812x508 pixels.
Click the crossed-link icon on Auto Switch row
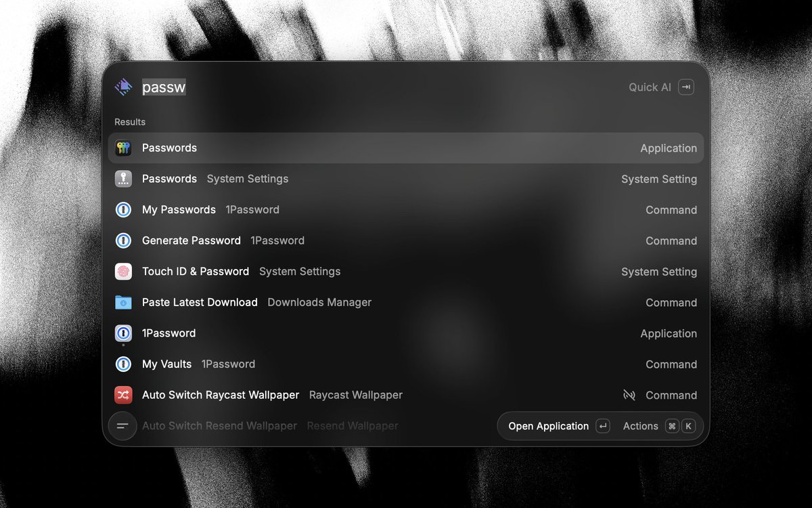coord(629,395)
